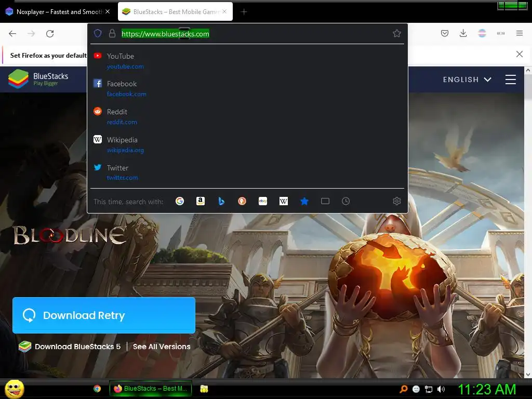Click the forward navigation arrow
This screenshot has width=532, height=399.
click(x=31, y=34)
